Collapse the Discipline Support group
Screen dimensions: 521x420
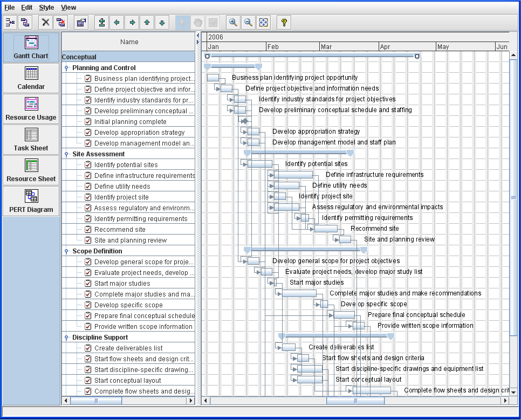pyautogui.click(x=66, y=338)
